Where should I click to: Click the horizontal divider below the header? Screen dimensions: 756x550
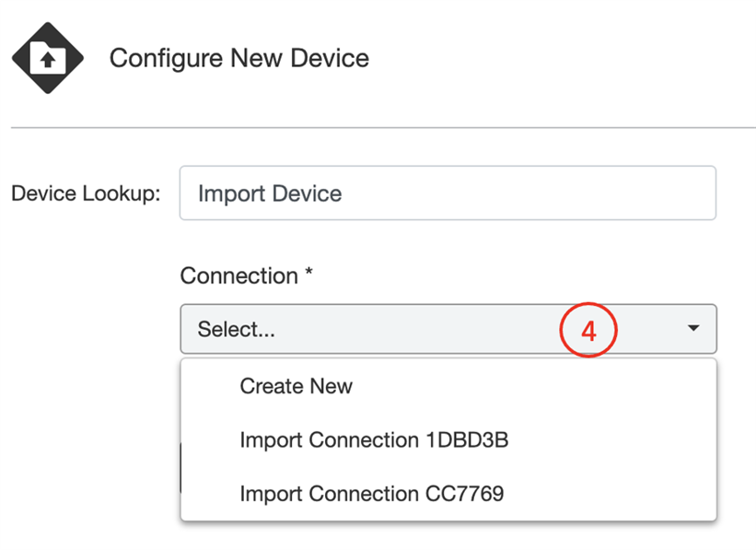coord(383,127)
